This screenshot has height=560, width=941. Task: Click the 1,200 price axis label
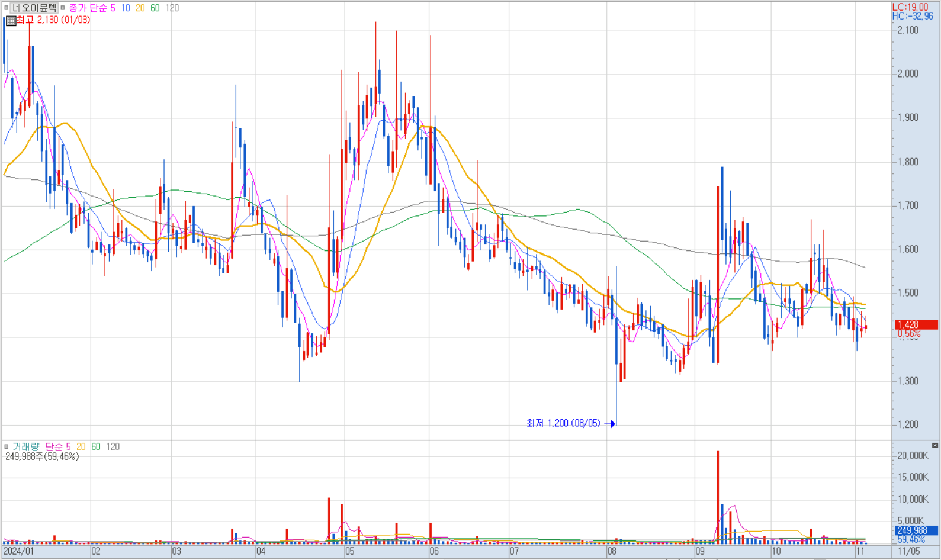pyautogui.click(x=908, y=424)
